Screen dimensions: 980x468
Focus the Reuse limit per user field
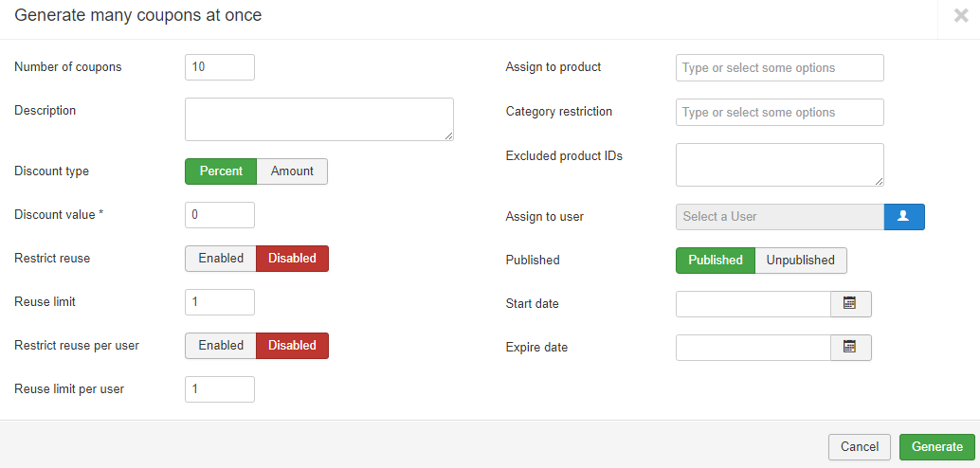[x=220, y=389]
